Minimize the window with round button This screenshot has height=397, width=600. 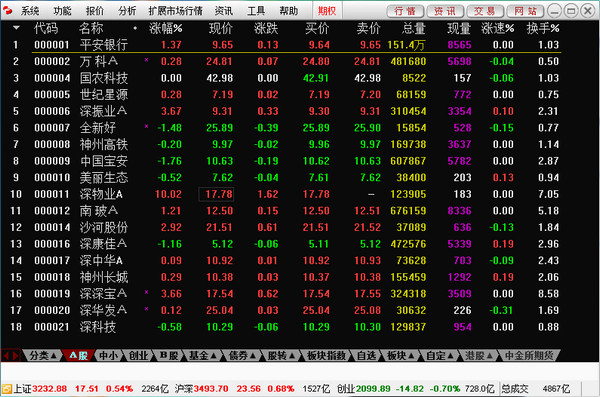pyautogui.click(x=554, y=11)
